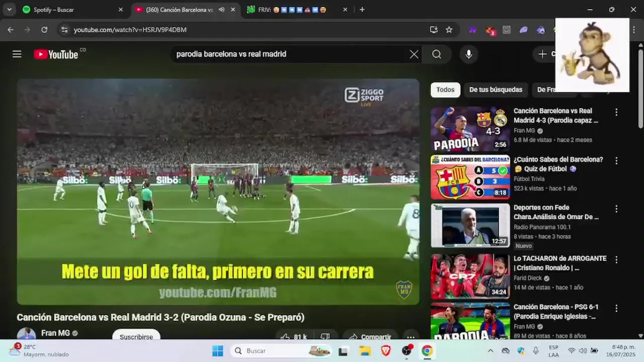Click the YouTube Create plus button
The height and width of the screenshot is (362, 644).
tap(544, 54)
